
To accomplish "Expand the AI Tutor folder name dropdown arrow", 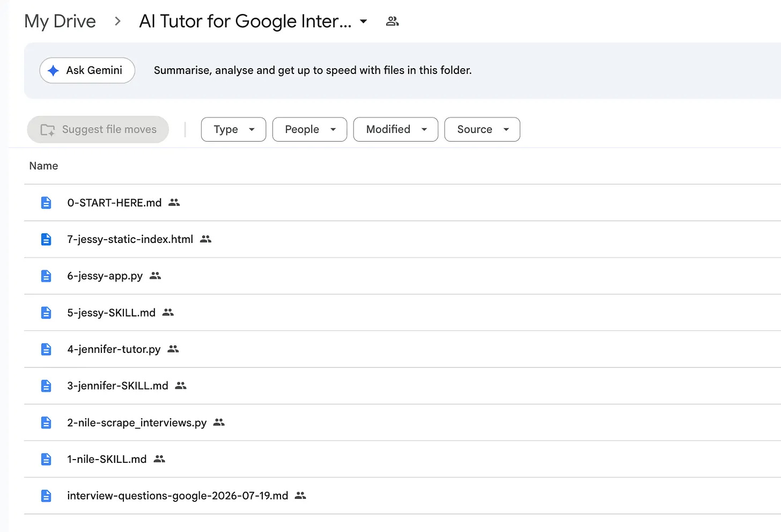I will coord(363,21).
